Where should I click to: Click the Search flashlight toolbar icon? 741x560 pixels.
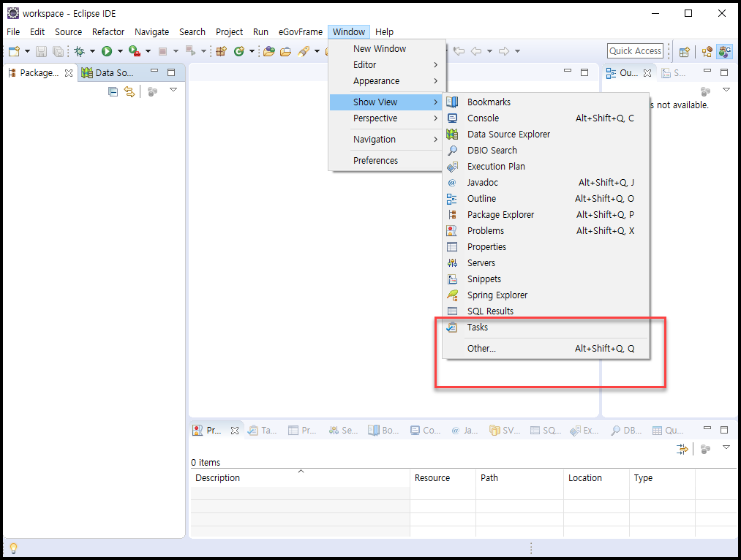304,51
